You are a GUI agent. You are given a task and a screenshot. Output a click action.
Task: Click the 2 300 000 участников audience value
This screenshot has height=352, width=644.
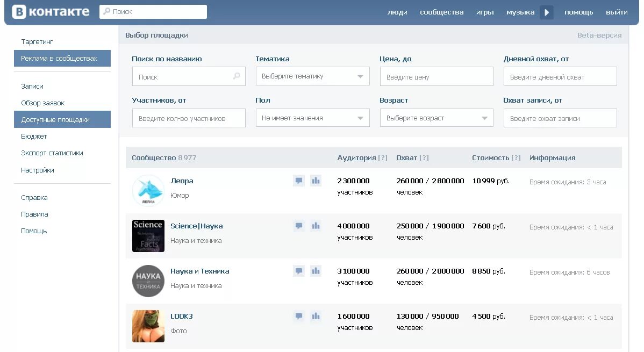(x=355, y=186)
